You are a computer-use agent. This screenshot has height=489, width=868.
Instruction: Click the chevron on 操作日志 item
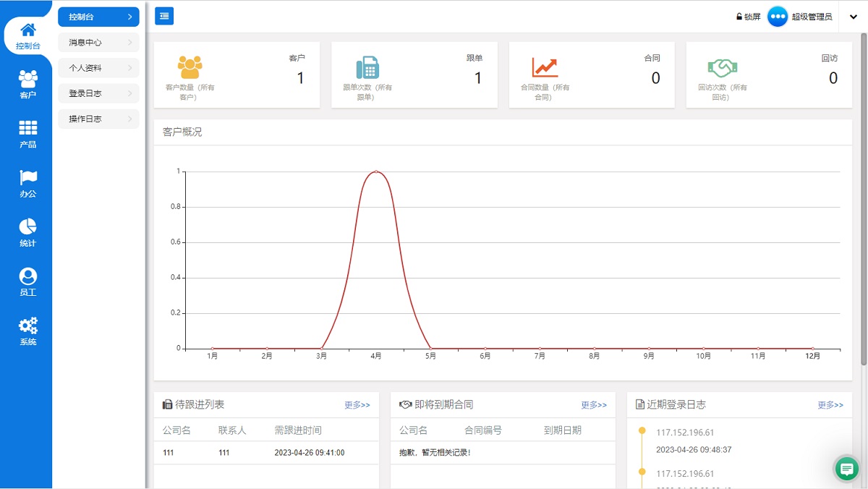[129, 119]
